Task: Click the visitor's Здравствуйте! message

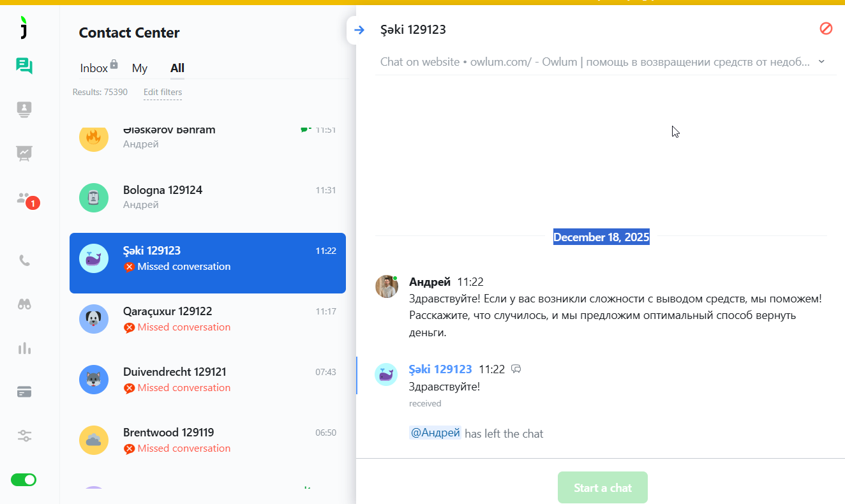Action: (444, 387)
